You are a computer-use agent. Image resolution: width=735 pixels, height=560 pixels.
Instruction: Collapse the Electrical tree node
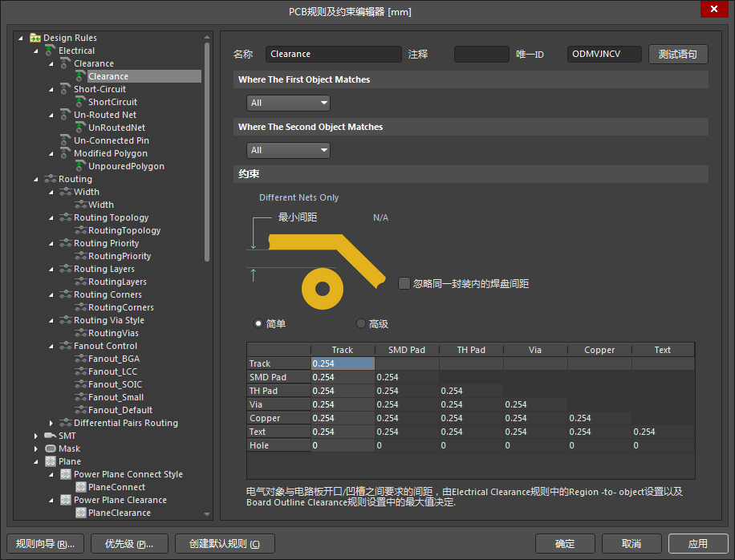(x=35, y=51)
